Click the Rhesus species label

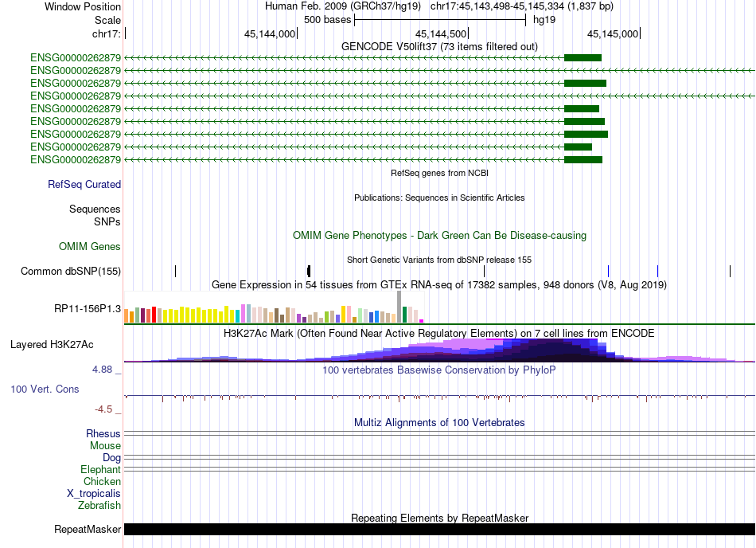pos(103,433)
